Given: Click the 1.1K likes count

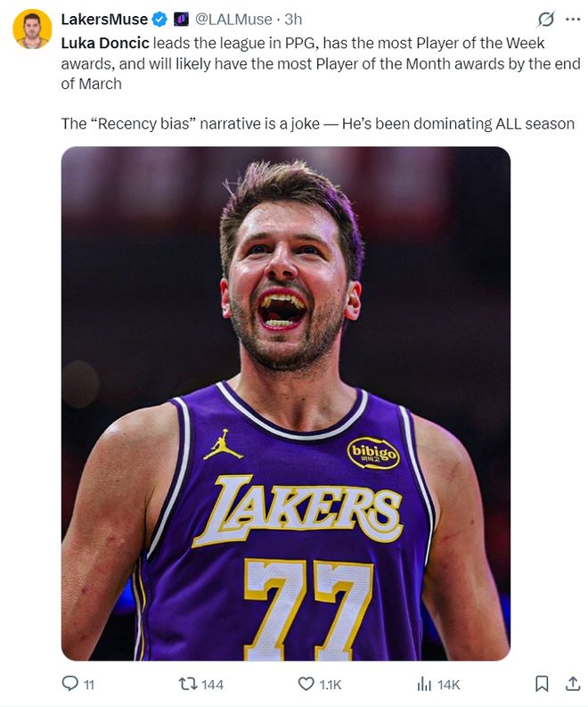Looking at the screenshot, I should click(331, 685).
